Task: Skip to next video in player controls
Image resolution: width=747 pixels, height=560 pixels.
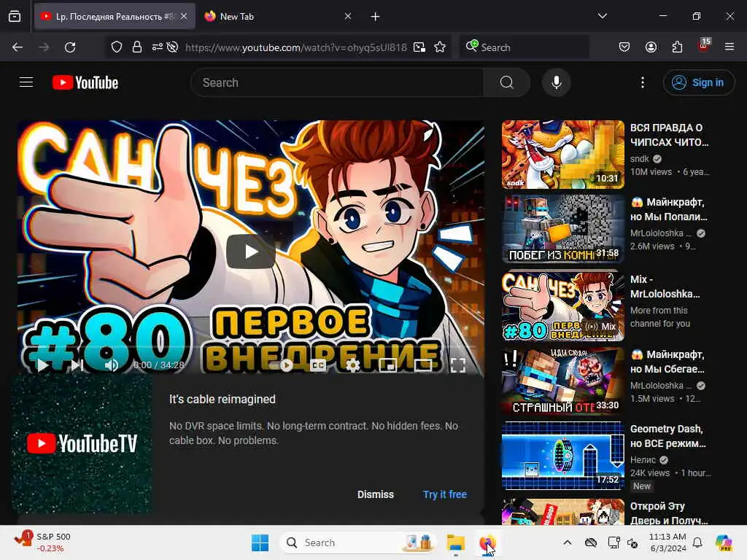Action: (77, 365)
